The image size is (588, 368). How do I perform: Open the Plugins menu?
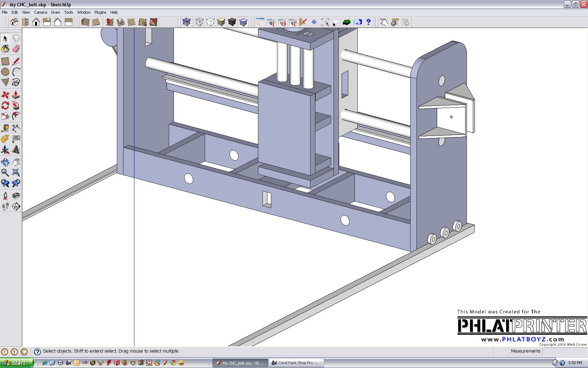click(100, 12)
